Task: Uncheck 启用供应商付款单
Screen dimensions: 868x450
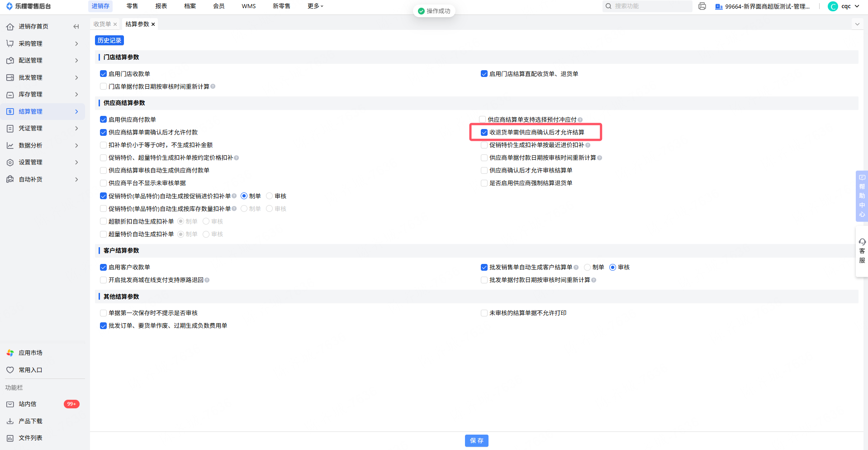Action: [103, 120]
